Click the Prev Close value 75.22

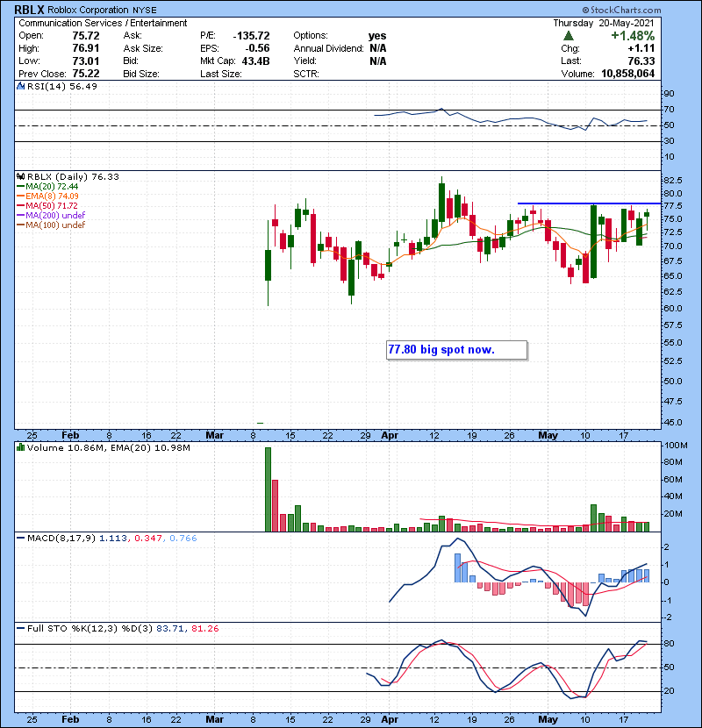pyautogui.click(x=86, y=74)
